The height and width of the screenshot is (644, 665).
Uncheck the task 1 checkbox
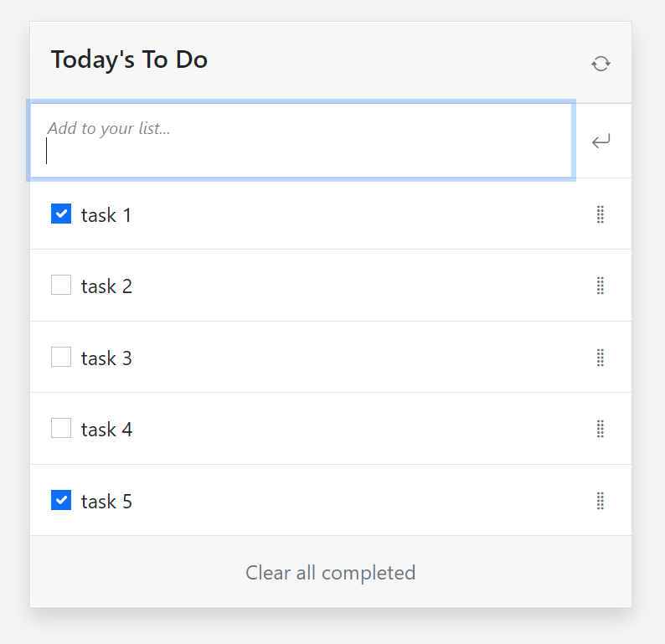pyautogui.click(x=61, y=214)
